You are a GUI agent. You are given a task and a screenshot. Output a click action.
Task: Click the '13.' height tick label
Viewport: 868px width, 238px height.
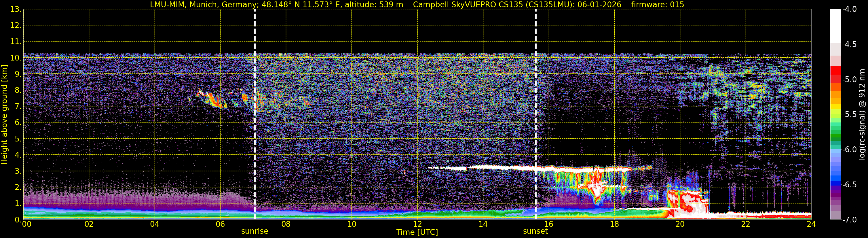(x=16, y=10)
